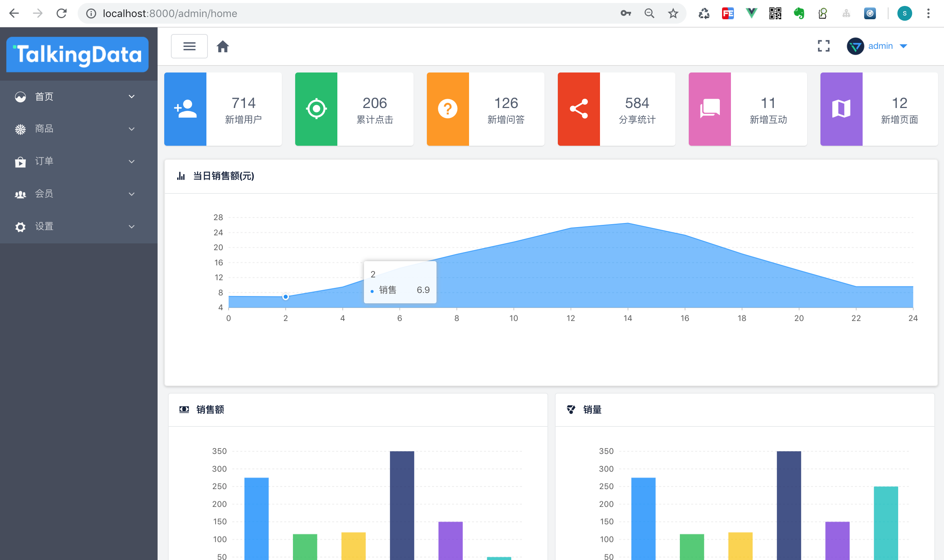Click the green target 累计点击 icon
944x560 pixels.
[x=316, y=109]
